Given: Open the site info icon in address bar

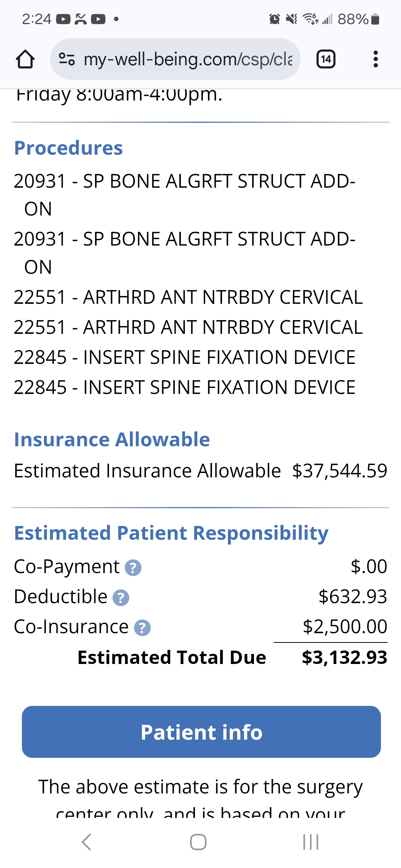Looking at the screenshot, I should [x=67, y=59].
